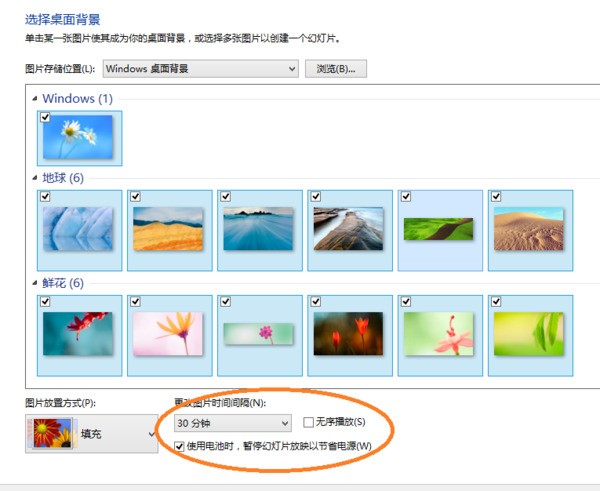
Task: Click the 填充 fill preview image
Action: click(48, 435)
